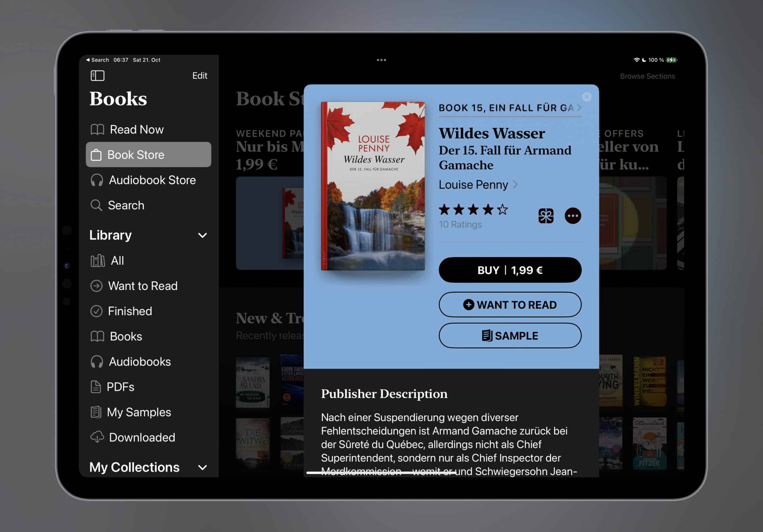Open Want to Read list
Viewport: 763px width, 532px height.
(148, 286)
